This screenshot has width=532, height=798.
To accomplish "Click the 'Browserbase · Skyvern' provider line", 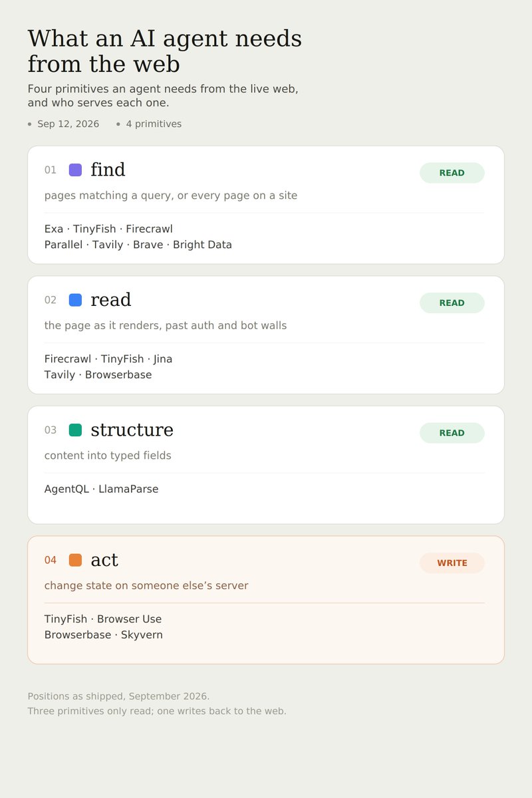I will [x=103, y=635].
